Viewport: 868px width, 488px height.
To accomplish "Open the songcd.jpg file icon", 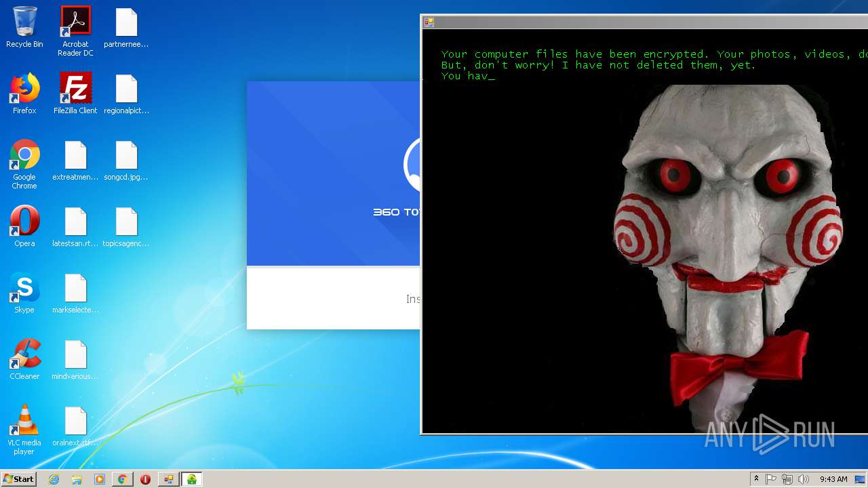I will 126,161.
